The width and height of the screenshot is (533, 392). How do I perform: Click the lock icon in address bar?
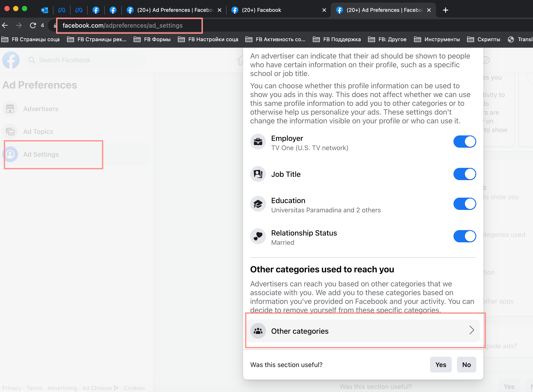[55, 25]
